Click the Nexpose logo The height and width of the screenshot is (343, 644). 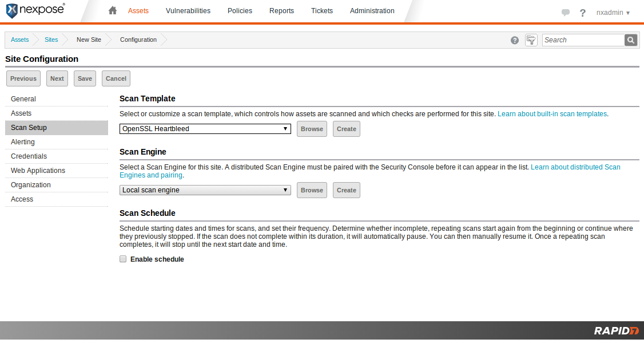pyautogui.click(x=35, y=11)
